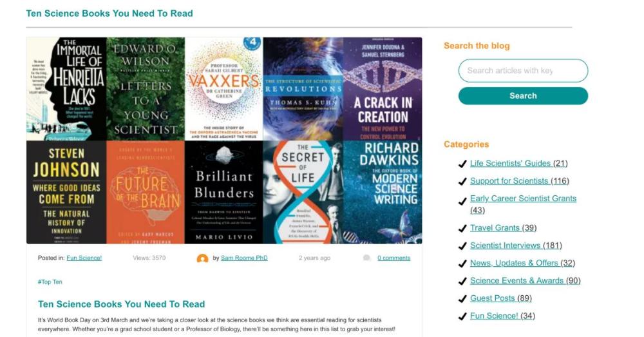644x337 pixels.
Task: Click the Brilliant Blunders book cover image
Action: [224, 192]
